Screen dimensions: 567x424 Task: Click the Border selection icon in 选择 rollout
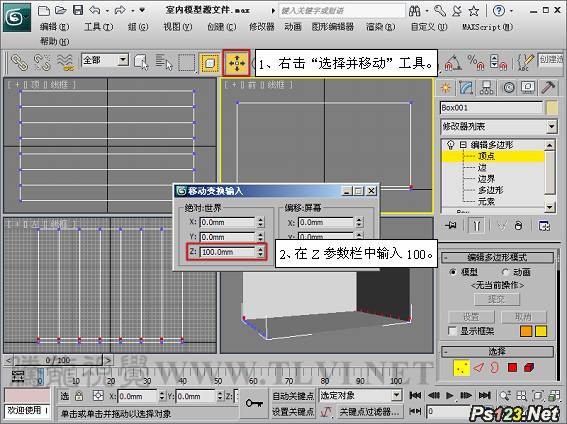pyautogui.click(x=494, y=368)
